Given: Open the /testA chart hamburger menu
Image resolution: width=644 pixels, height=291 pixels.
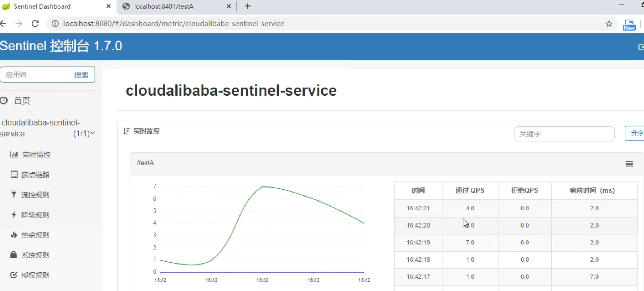Looking at the screenshot, I should click(x=629, y=164).
